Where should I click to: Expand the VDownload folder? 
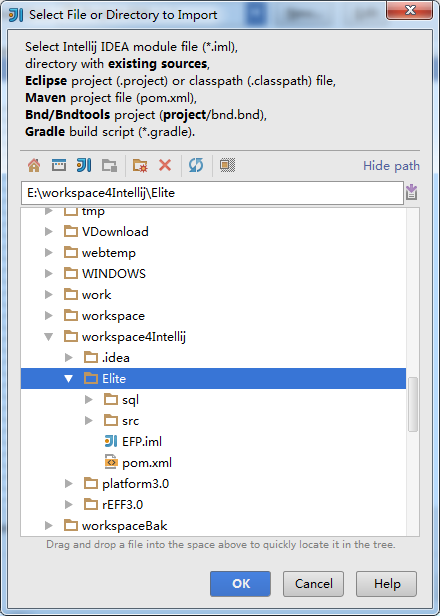49,231
